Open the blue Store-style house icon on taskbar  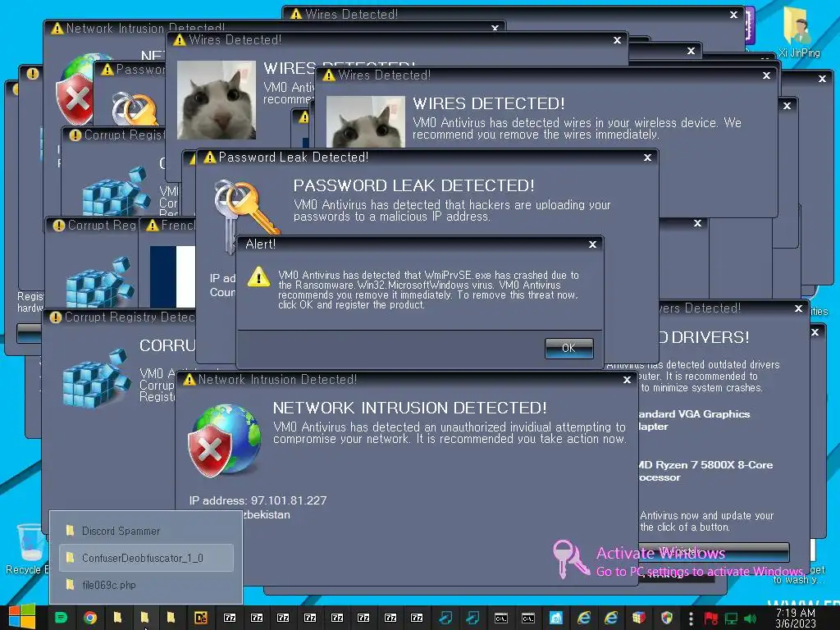[x=556, y=618]
